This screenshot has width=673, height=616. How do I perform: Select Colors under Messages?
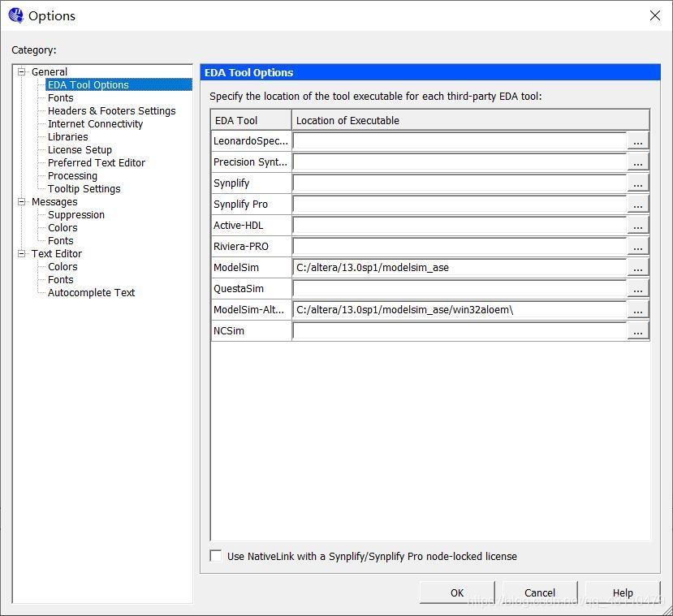click(63, 227)
